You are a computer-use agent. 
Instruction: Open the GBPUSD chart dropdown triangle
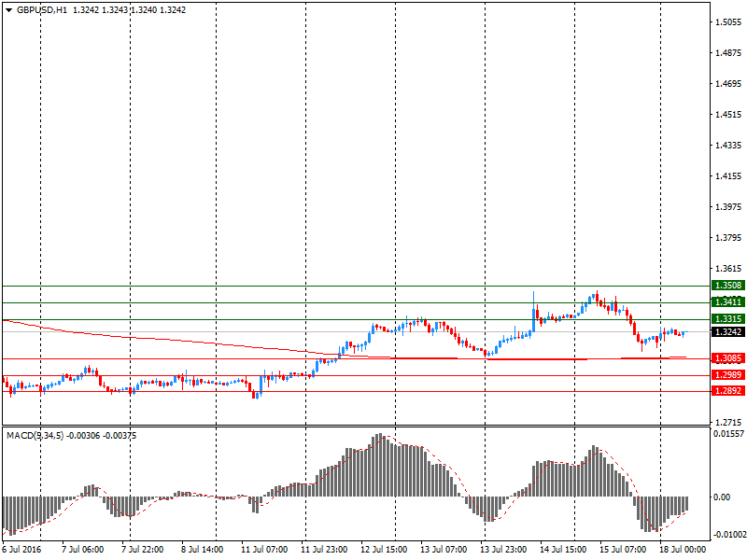point(9,10)
